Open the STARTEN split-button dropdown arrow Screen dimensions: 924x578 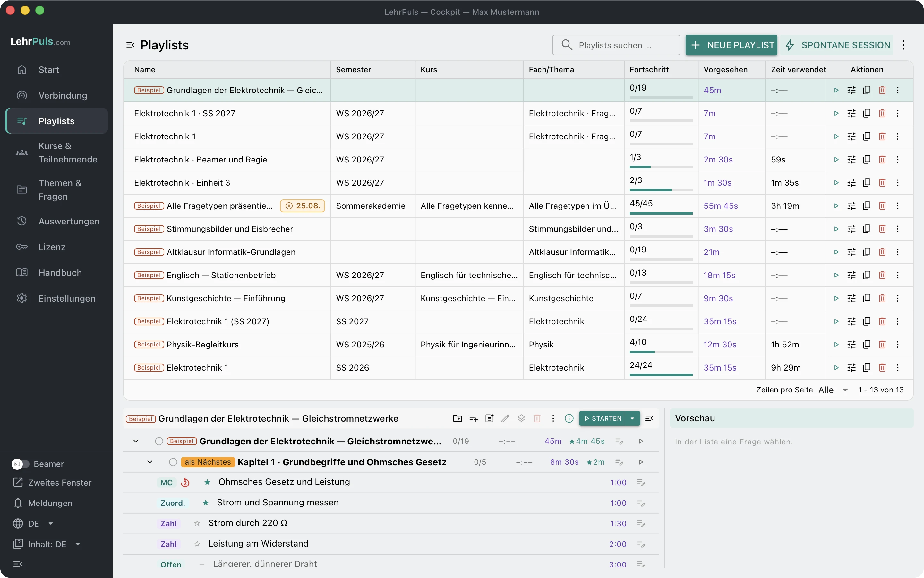coord(632,418)
